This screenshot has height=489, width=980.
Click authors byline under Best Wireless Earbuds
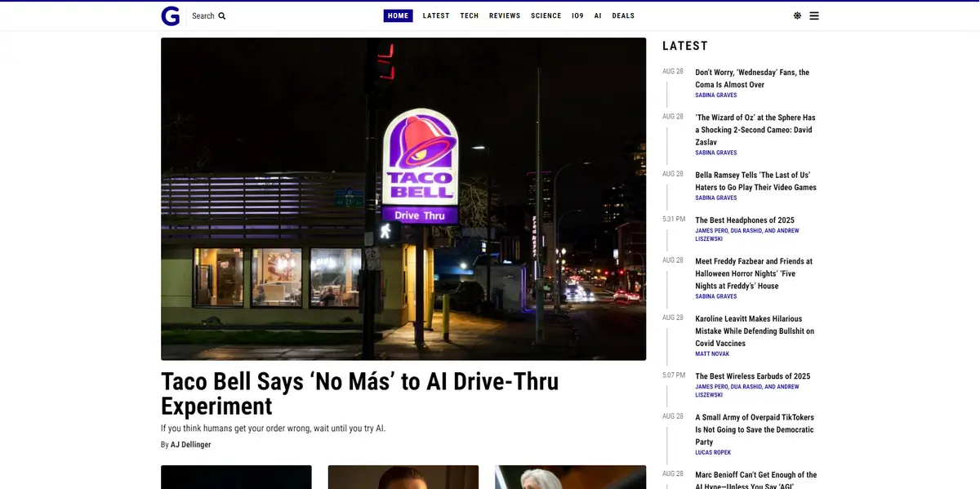pyautogui.click(x=747, y=391)
